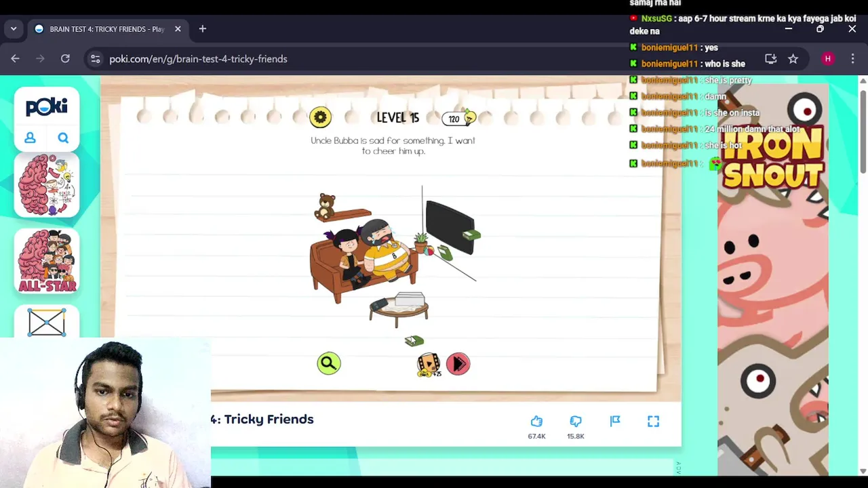868x488 pixels.
Task: Click the video reward film icon
Action: pyautogui.click(x=429, y=365)
